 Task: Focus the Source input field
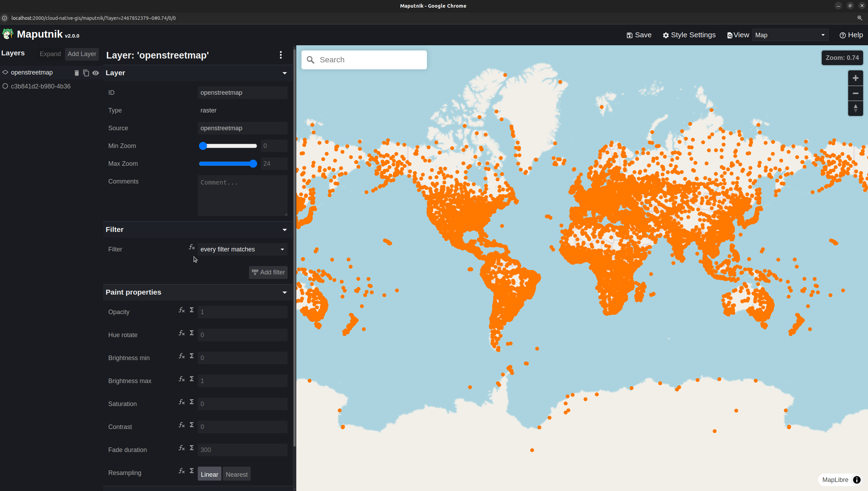pyautogui.click(x=242, y=128)
